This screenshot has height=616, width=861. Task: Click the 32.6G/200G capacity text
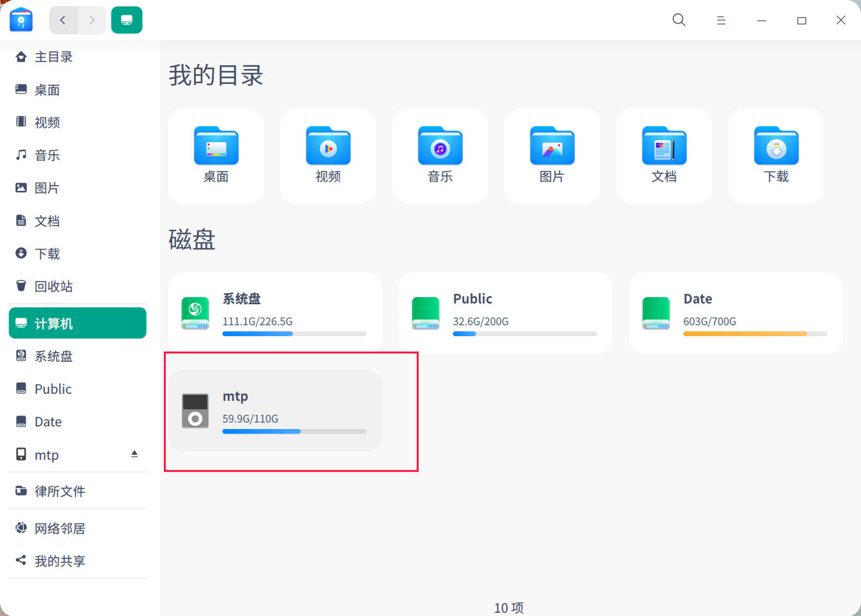481,321
